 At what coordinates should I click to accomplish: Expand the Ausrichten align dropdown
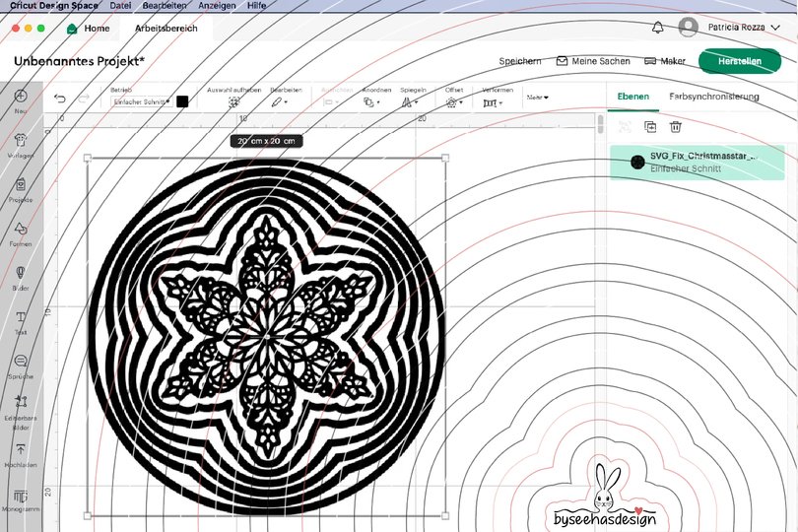330,102
